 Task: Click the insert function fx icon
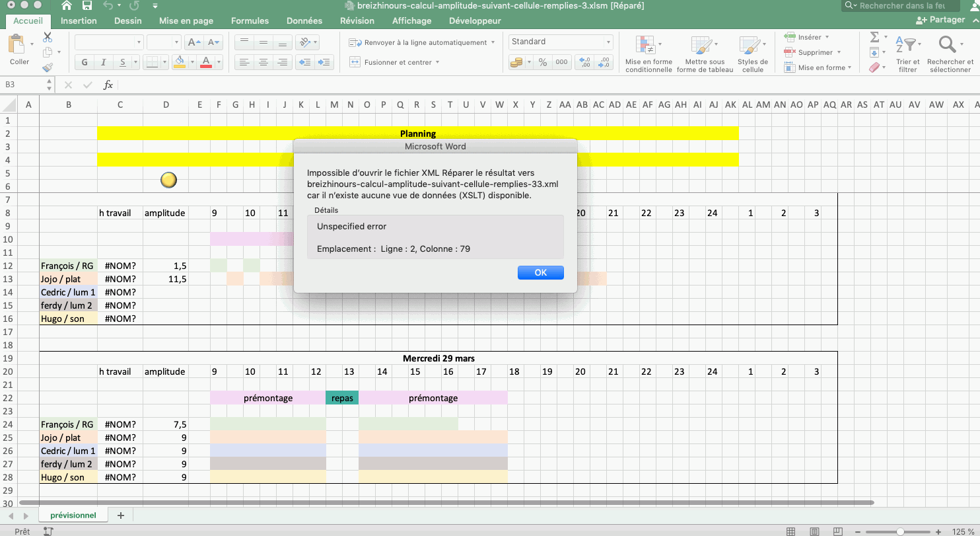point(108,85)
